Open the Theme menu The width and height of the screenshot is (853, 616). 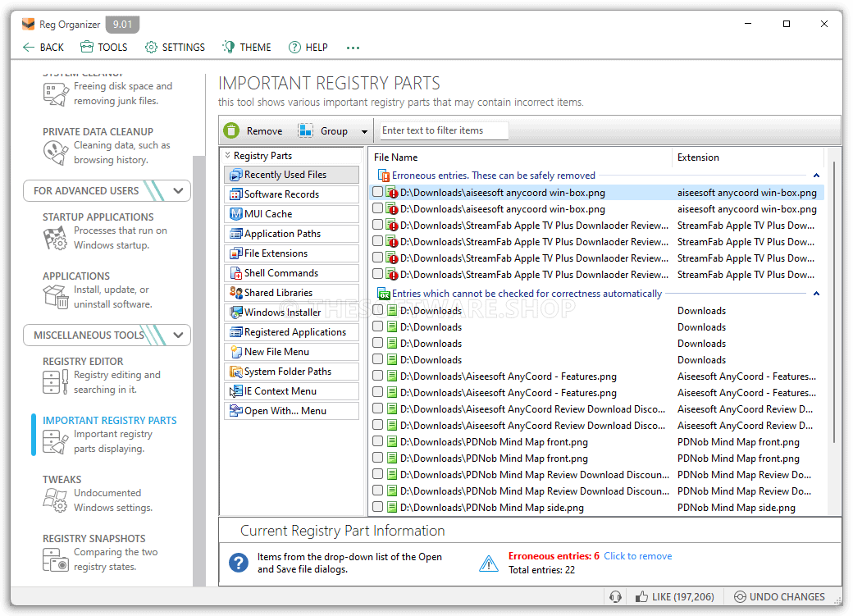[246, 48]
